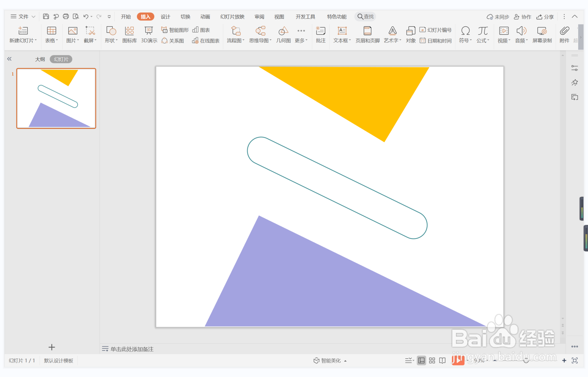Viewport: 588px width, 377px height.
Task: Insert Slide Number (幻灯片编号)
Action: (x=436, y=30)
